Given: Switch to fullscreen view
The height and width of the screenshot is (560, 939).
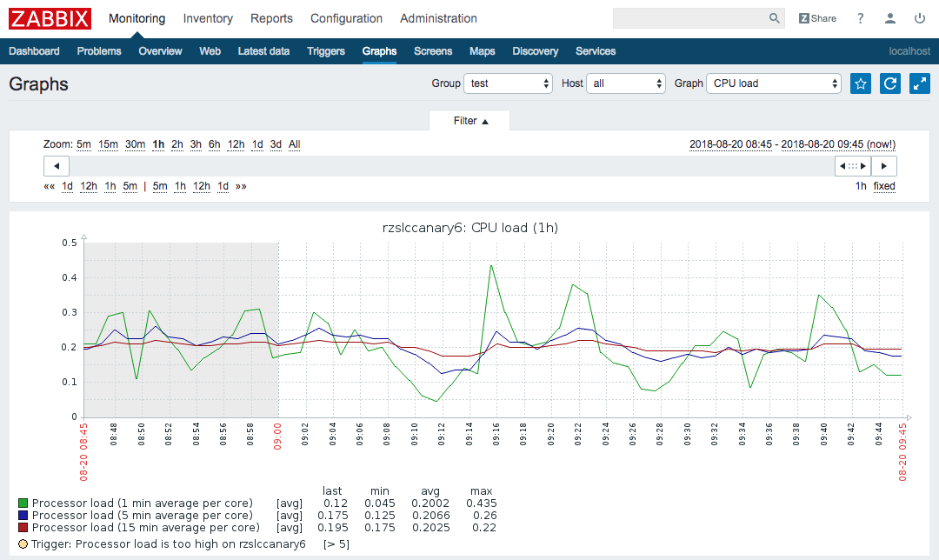Looking at the screenshot, I should coord(919,83).
